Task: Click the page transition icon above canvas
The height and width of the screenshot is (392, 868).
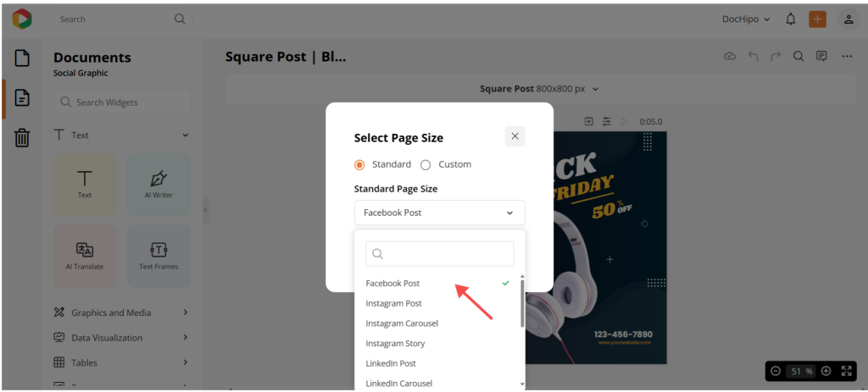Action: [x=588, y=122]
